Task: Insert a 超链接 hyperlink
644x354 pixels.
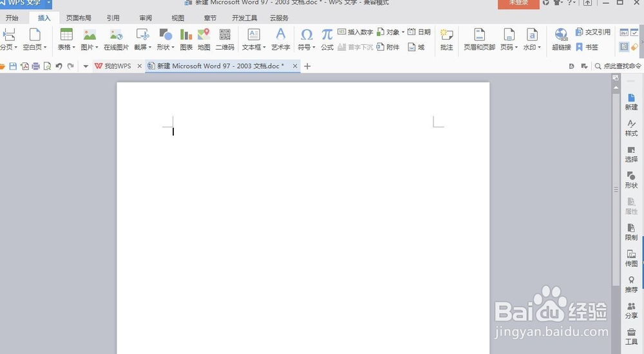Action: tap(562, 40)
